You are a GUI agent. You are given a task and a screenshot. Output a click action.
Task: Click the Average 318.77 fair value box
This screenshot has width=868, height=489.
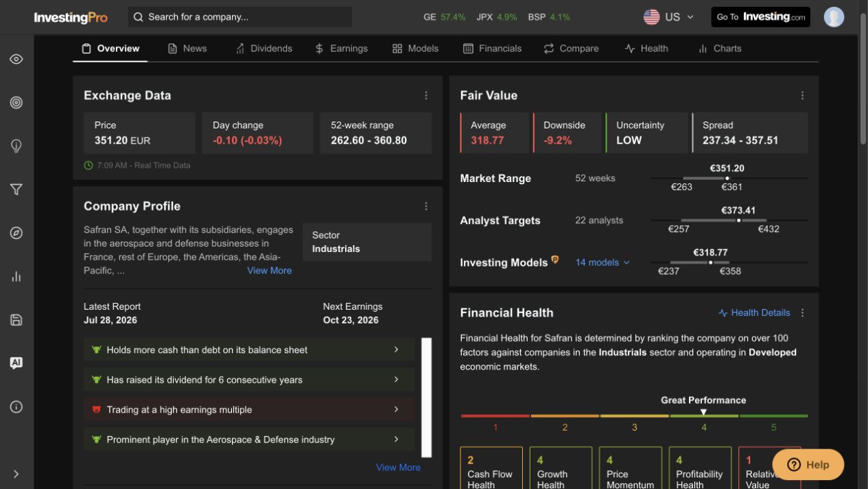tap(495, 133)
